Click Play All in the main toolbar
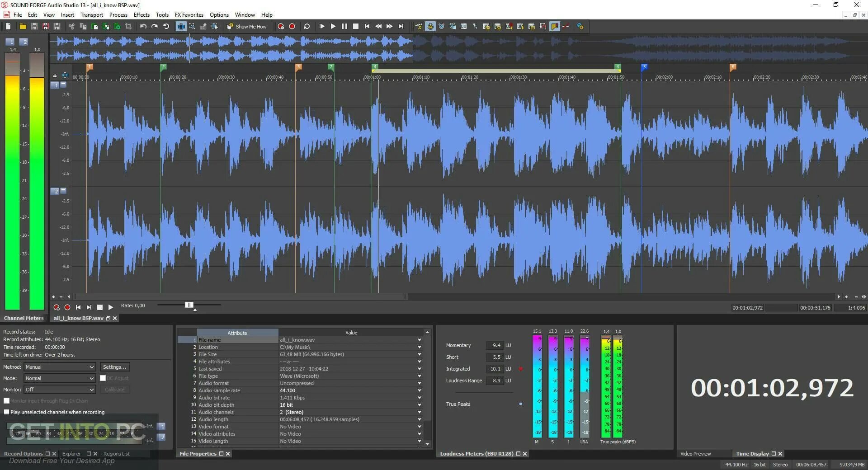This screenshot has width=868, height=470. 322,26
